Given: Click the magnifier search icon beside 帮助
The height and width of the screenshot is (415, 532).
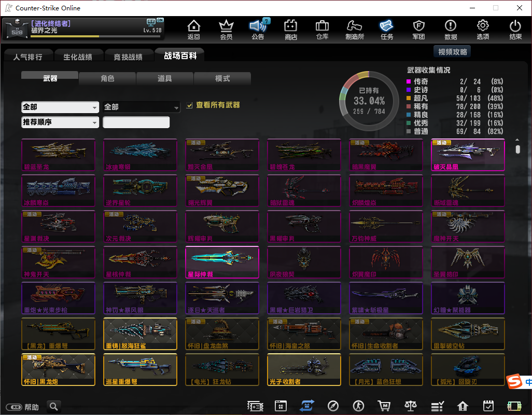Looking at the screenshot, I should 53,406.
